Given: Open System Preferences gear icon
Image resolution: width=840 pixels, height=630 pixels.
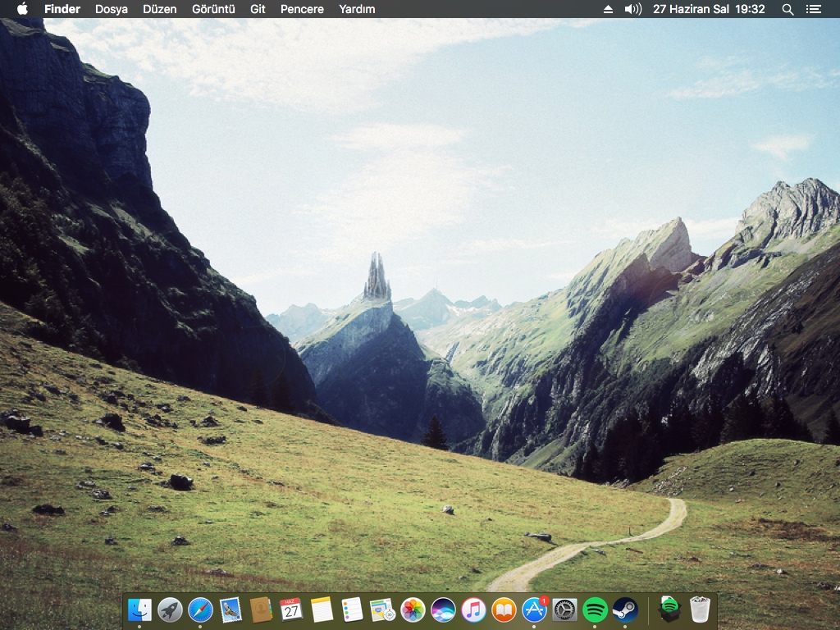Looking at the screenshot, I should click(564, 609).
